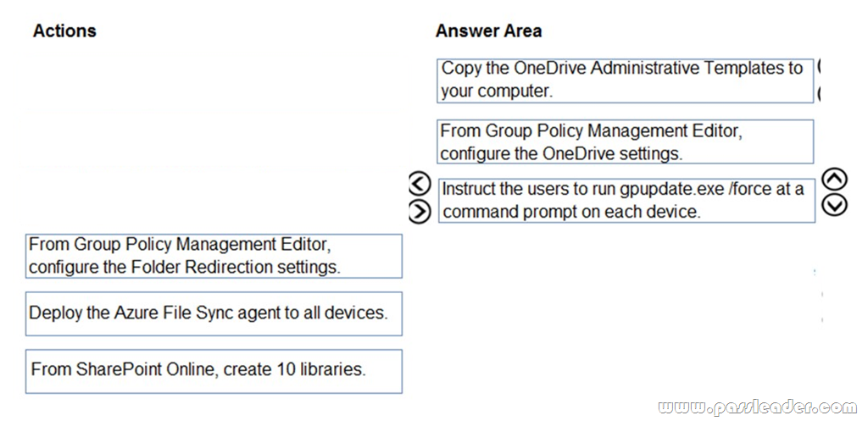Select configure the Folder Redirection settings action
This screenshot has height=421, width=868.
[214, 256]
